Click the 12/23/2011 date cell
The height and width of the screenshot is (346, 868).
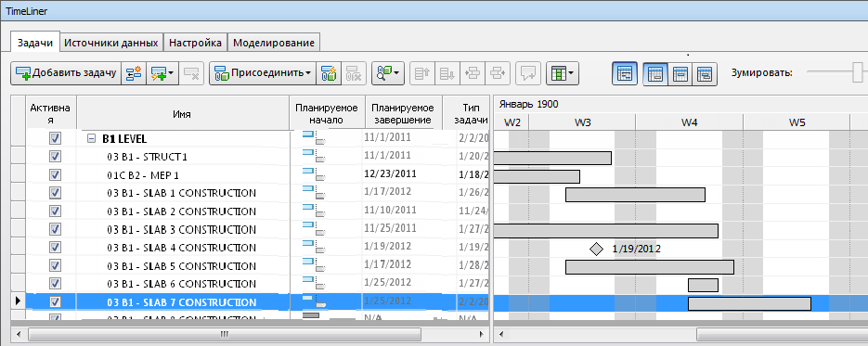[x=390, y=173]
